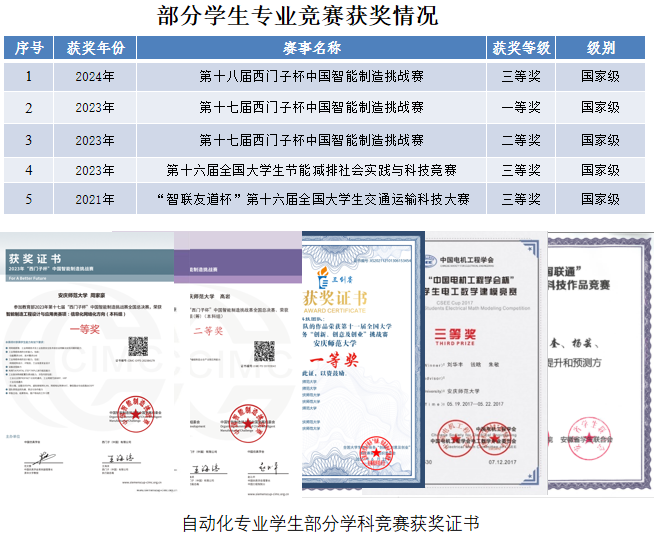
Task: Select the 获奖年份 column header
Action: point(96,47)
